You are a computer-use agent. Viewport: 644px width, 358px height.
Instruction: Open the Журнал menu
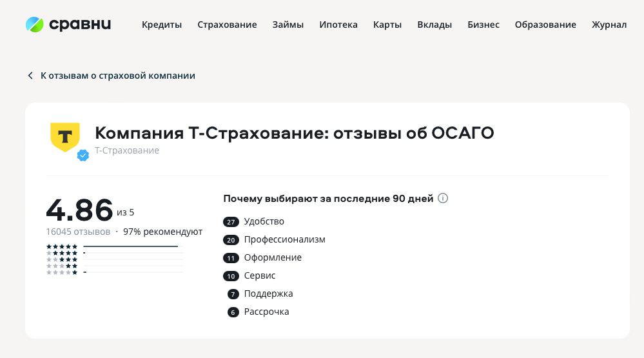609,25
